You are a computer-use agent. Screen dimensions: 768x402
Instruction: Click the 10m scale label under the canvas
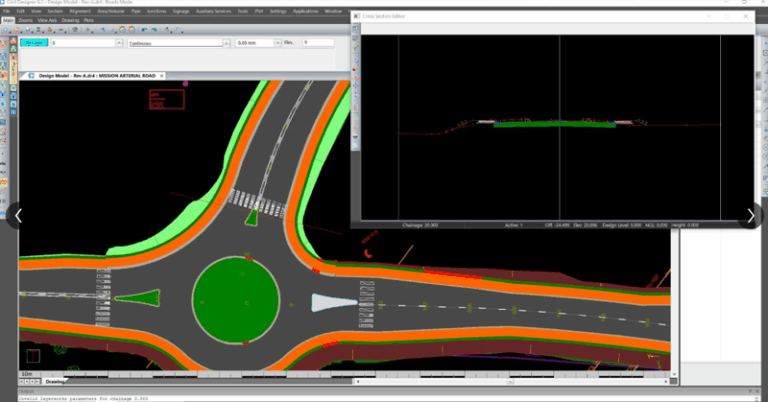click(x=26, y=374)
